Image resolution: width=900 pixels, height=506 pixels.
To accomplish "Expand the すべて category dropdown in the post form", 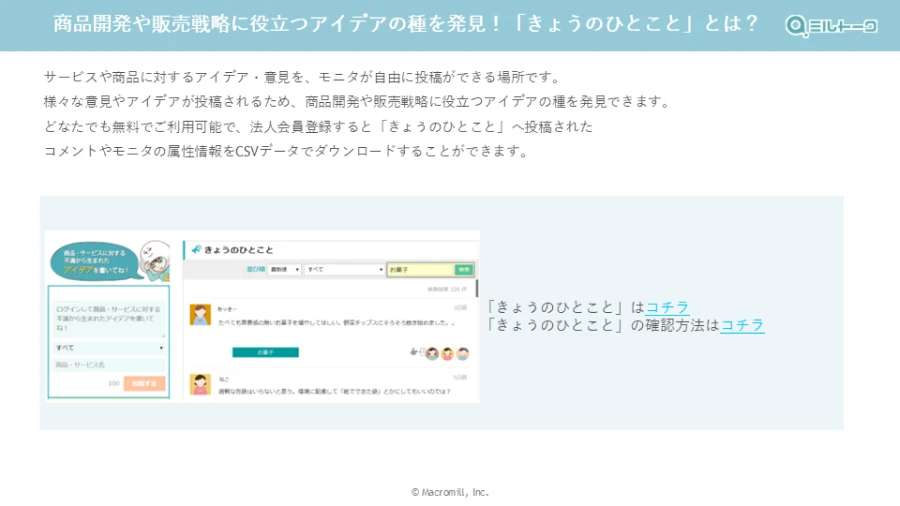I will click(109, 347).
